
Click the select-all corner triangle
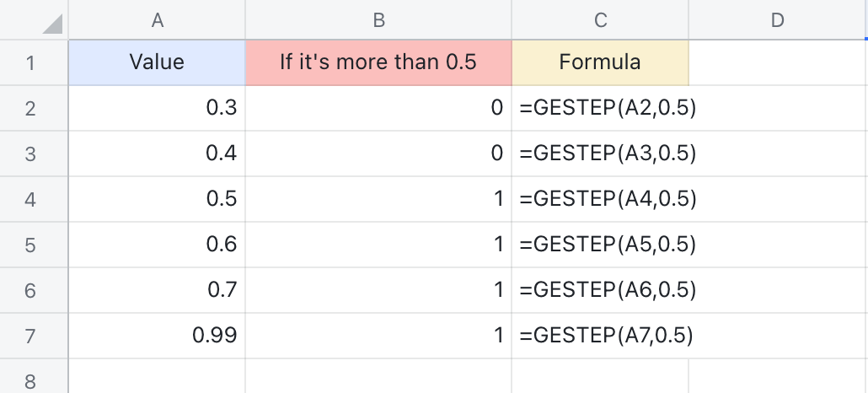tap(51, 24)
